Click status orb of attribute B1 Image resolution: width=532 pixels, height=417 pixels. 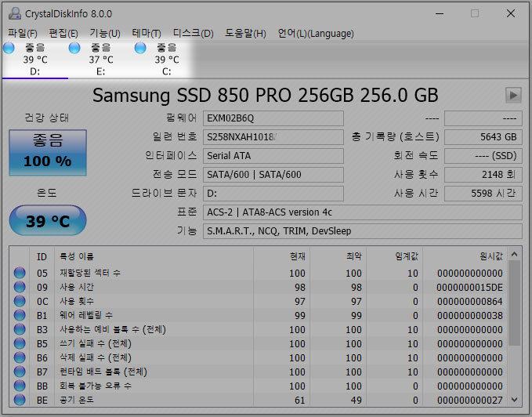20,315
